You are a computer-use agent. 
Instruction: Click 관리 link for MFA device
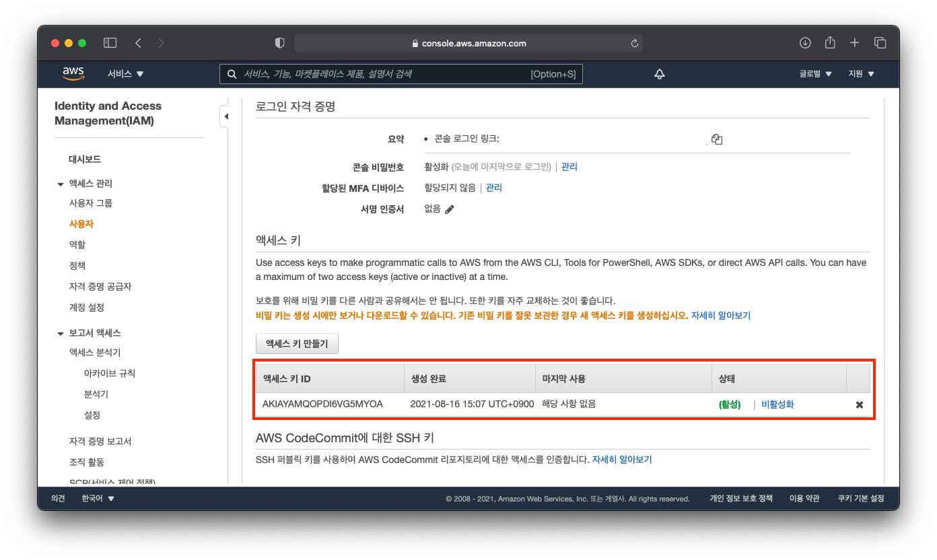tap(494, 188)
